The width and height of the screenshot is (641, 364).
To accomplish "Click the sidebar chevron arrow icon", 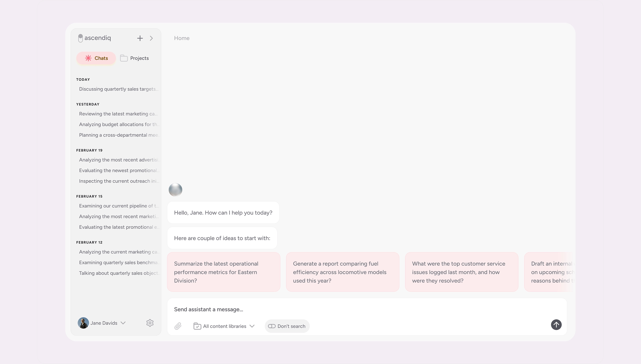I will point(151,38).
